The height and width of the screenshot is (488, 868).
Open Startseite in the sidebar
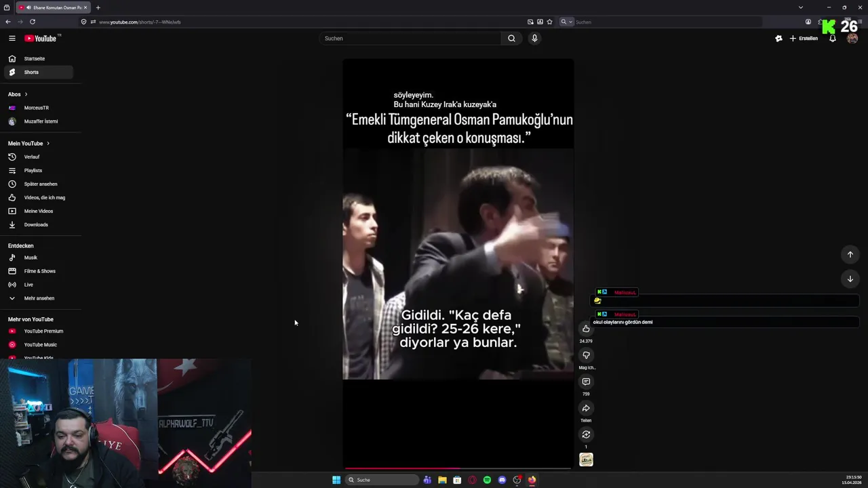(x=39, y=59)
